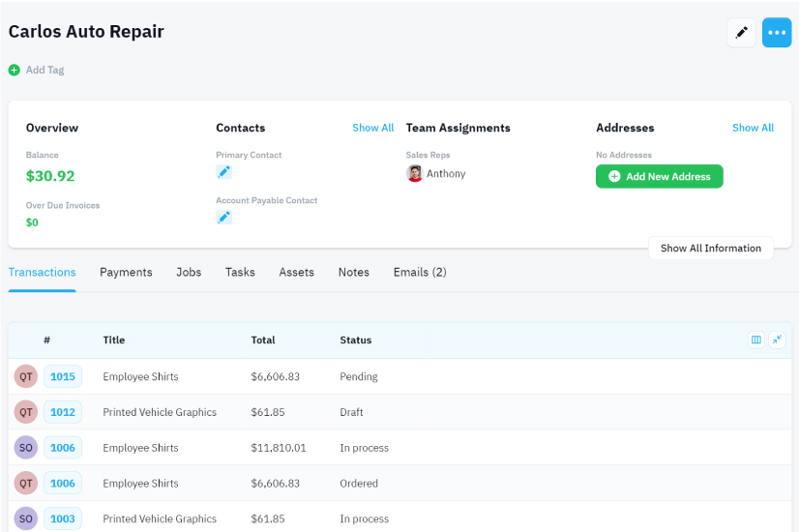Open transaction number 1015

[63, 376]
